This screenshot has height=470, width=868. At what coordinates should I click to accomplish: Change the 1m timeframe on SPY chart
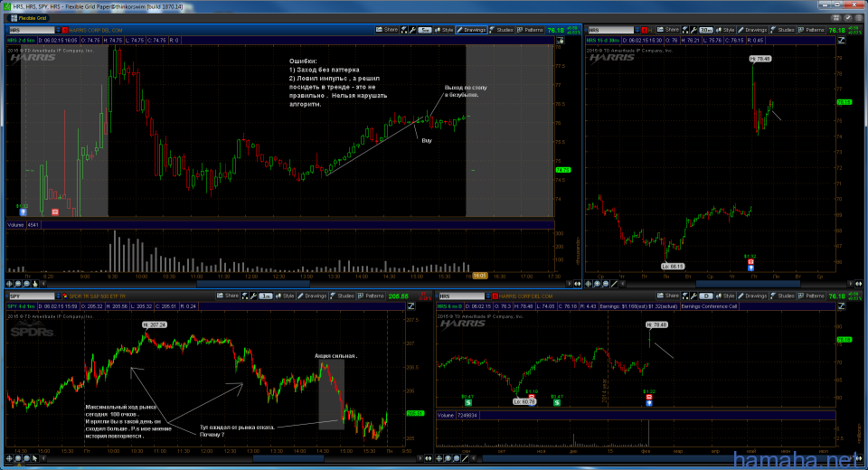[x=266, y=296]
